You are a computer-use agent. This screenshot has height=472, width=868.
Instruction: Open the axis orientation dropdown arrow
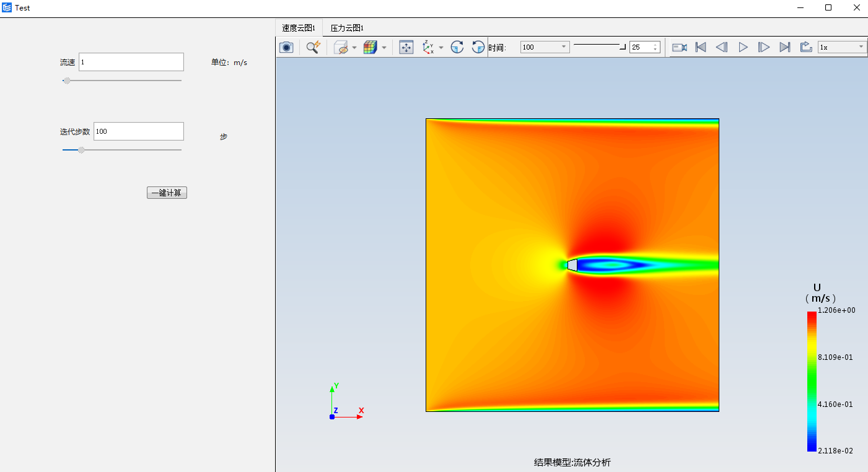[x=441, y=48]
